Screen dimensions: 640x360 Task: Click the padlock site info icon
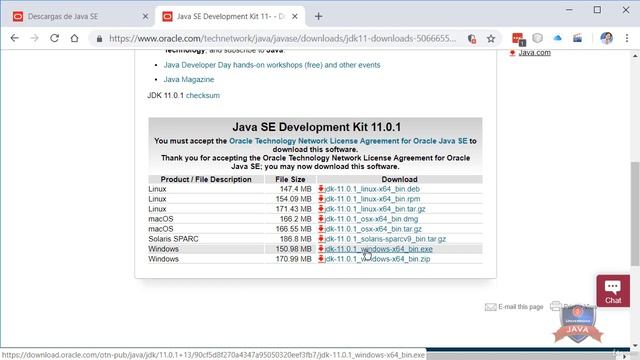(99, 39)
